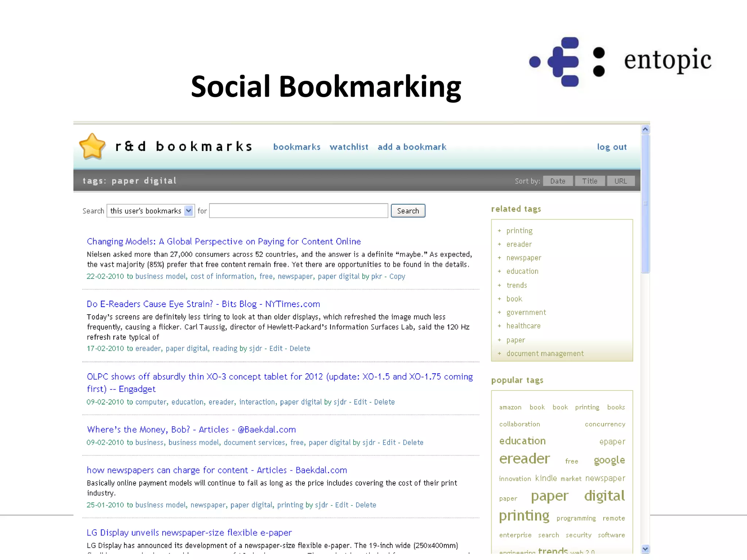Click 'cost of information' tag in first bookmark
The width and height of the screenshot is (747, 560).
click(x=222, y=276)
